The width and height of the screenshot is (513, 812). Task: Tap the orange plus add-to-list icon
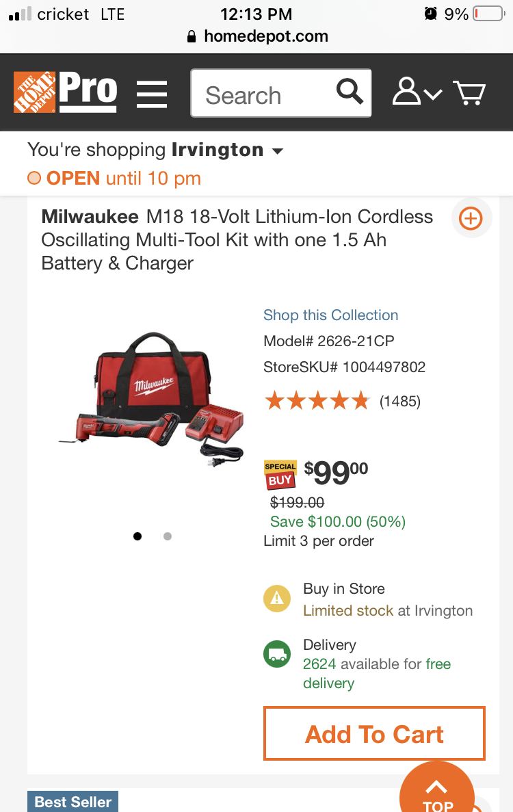[x=471, y=218]
